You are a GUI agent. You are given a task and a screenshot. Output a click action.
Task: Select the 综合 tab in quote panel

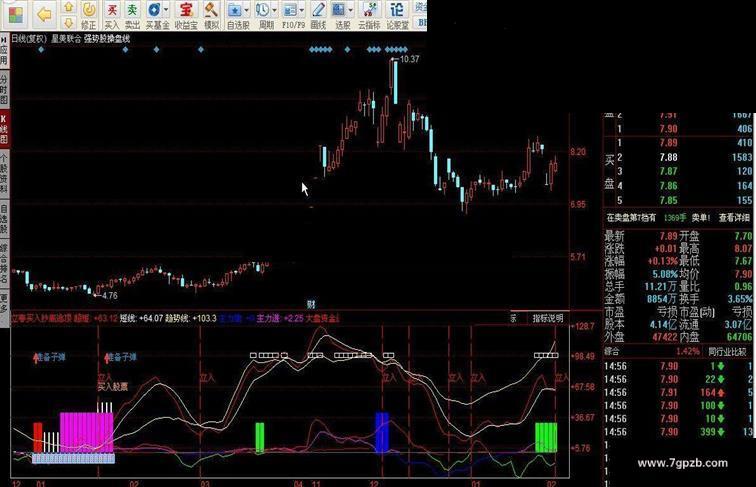coord(612,352)
